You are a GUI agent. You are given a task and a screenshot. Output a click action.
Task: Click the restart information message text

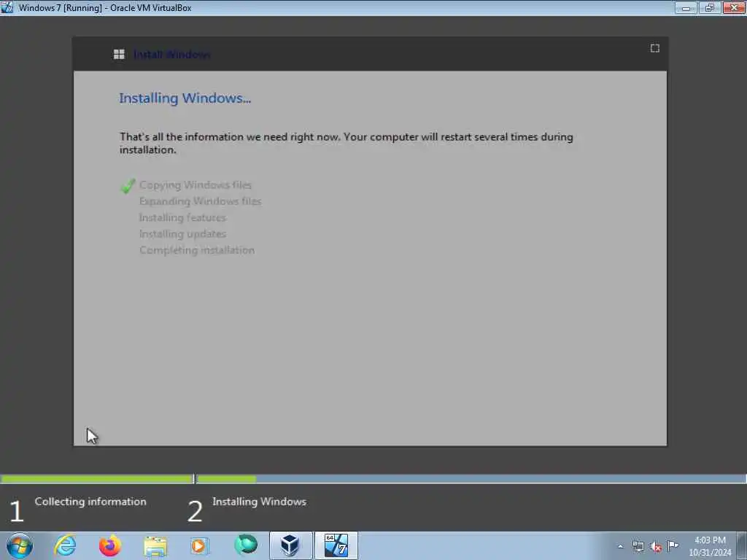click(347, 143)
